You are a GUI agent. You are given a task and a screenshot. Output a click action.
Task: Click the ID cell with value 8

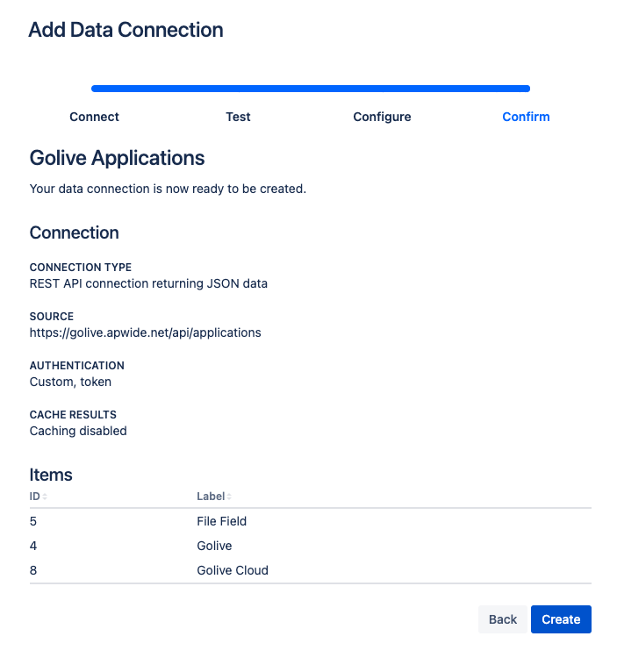click(x=33, y=570)
